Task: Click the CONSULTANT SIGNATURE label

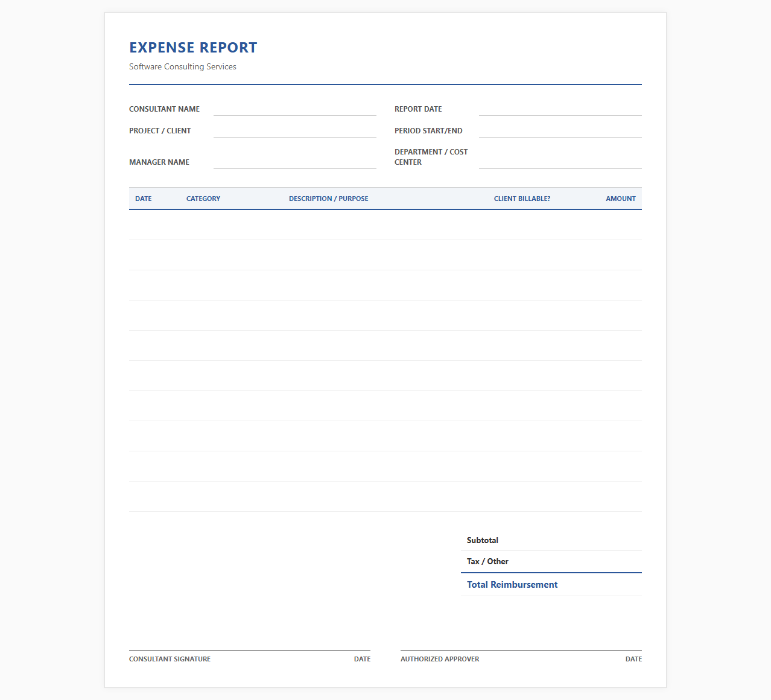Action: tap(170, 659)
